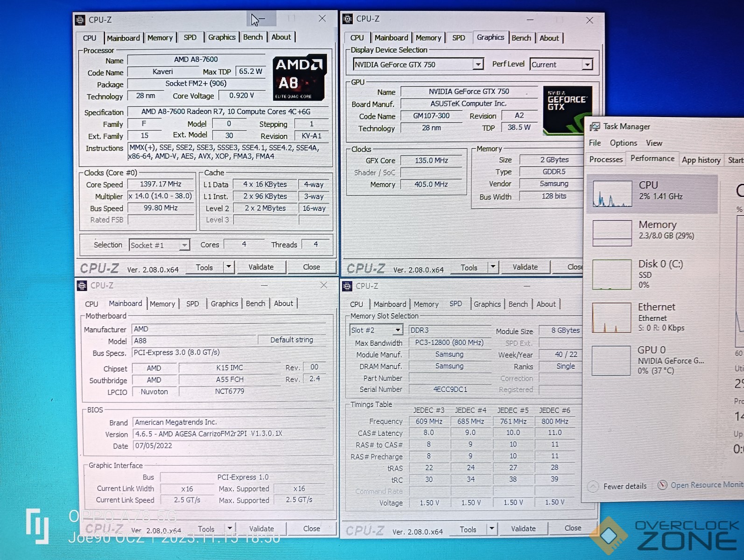Click CPU-Z app icon in Mainboard window title
The width and height of the screenshot is (744, 560).
(x=82, y=286)
